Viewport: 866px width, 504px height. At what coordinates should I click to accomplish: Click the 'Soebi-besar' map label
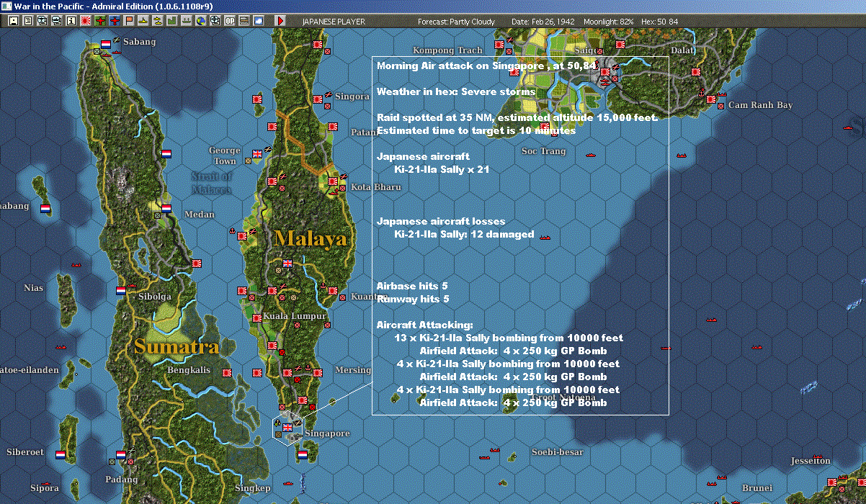pos(558,452)
